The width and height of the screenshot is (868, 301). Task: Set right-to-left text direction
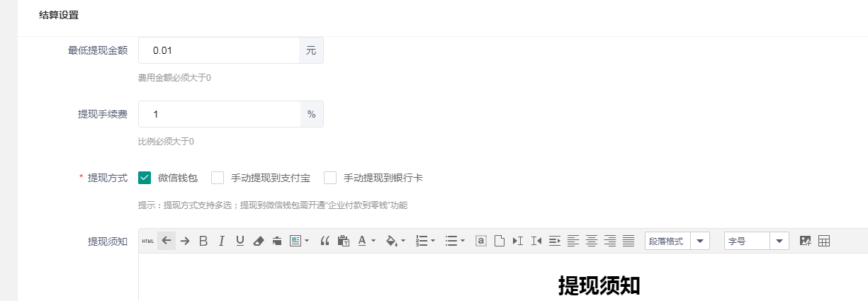tap(536, 241)
